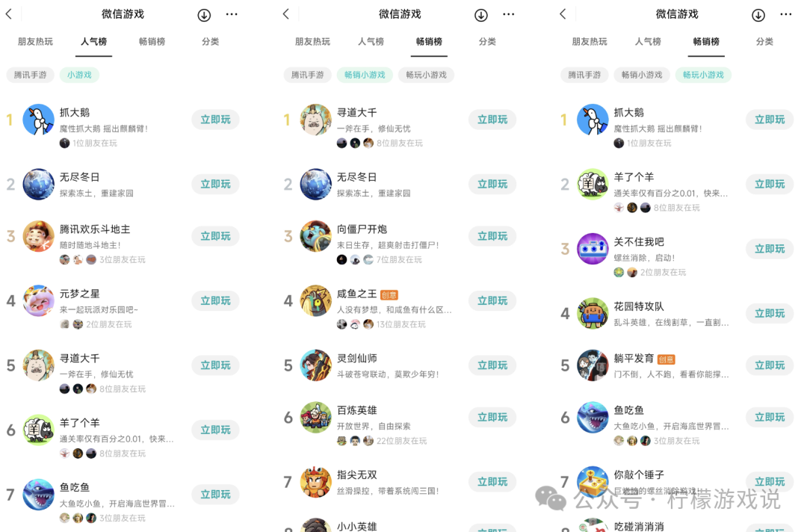
Task: Open the 元梦之星 game icon
Action: 39,300
